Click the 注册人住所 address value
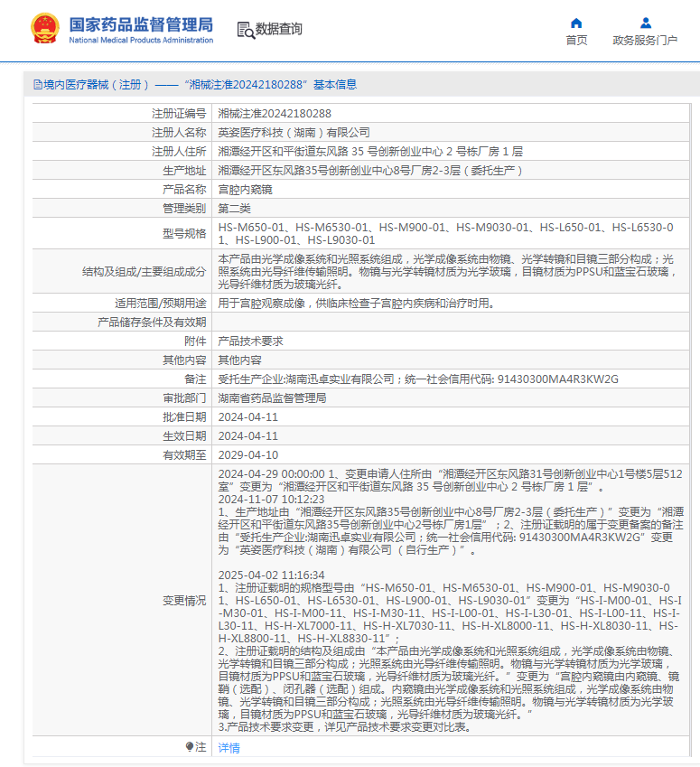 (370, 152)
